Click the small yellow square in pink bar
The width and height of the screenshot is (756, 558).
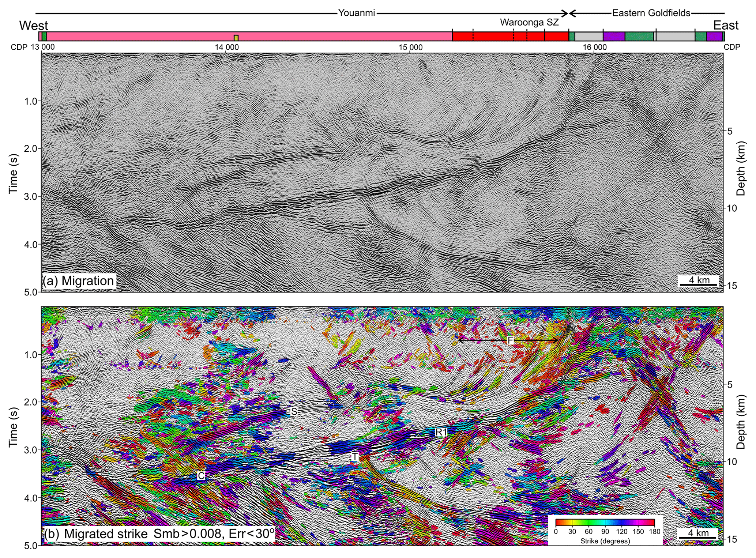(236, 38)
